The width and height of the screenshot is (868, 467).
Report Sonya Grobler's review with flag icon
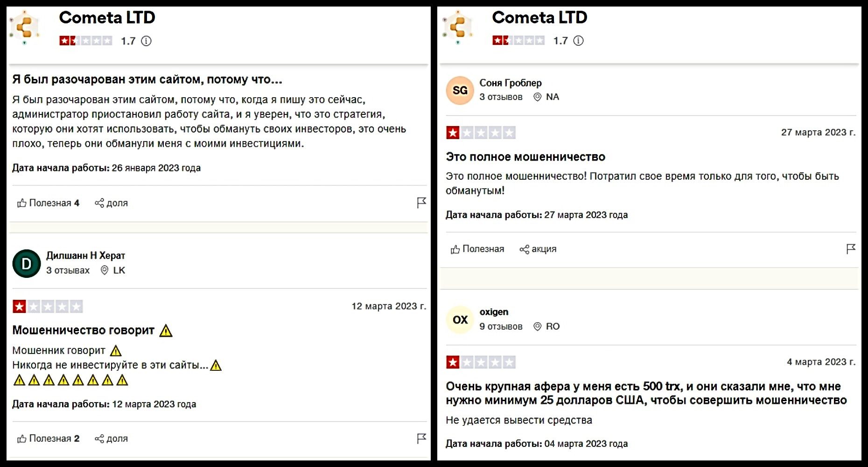851,249
